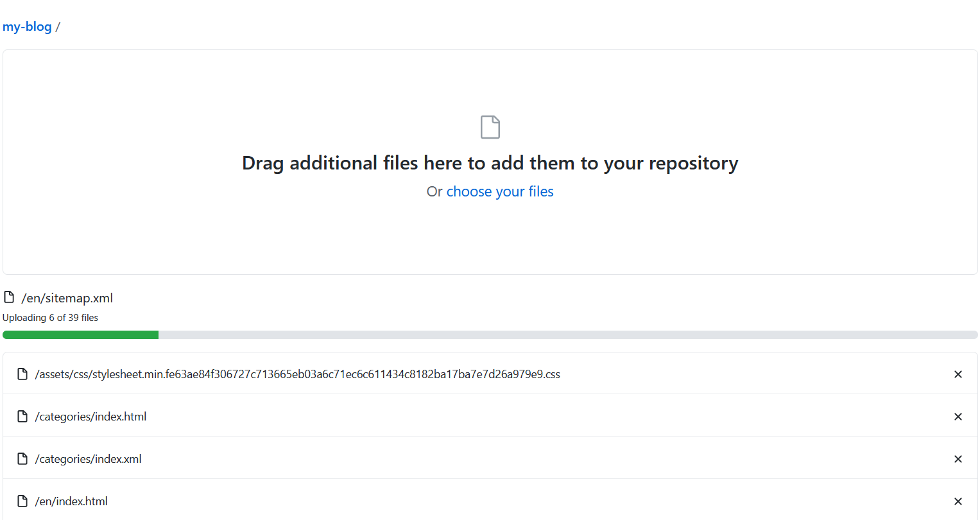Click the file icon for /en/index.html

22,501
